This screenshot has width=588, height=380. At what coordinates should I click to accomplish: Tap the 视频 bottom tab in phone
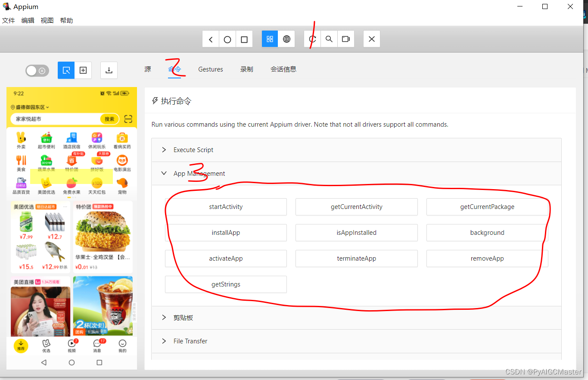[x=72, y=346]
